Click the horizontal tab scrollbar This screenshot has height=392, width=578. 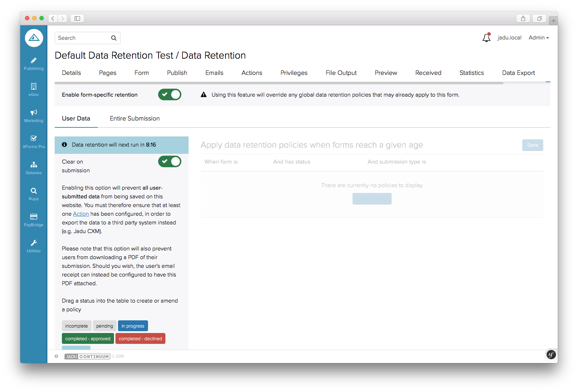(x=279, y=83)
